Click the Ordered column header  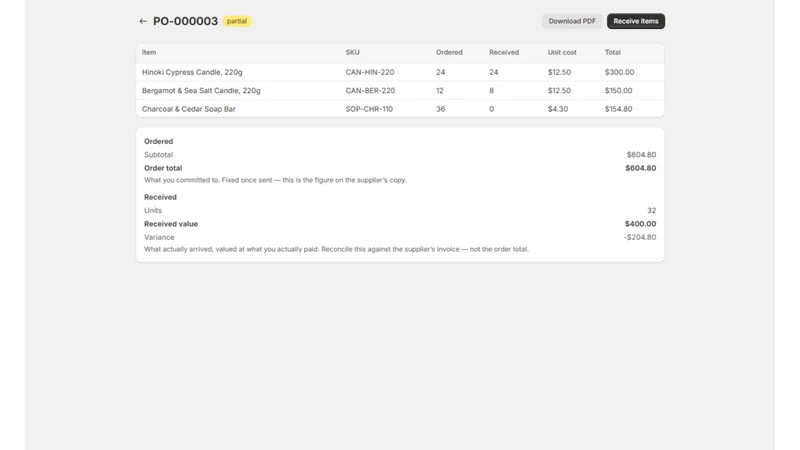coord(449,52)
